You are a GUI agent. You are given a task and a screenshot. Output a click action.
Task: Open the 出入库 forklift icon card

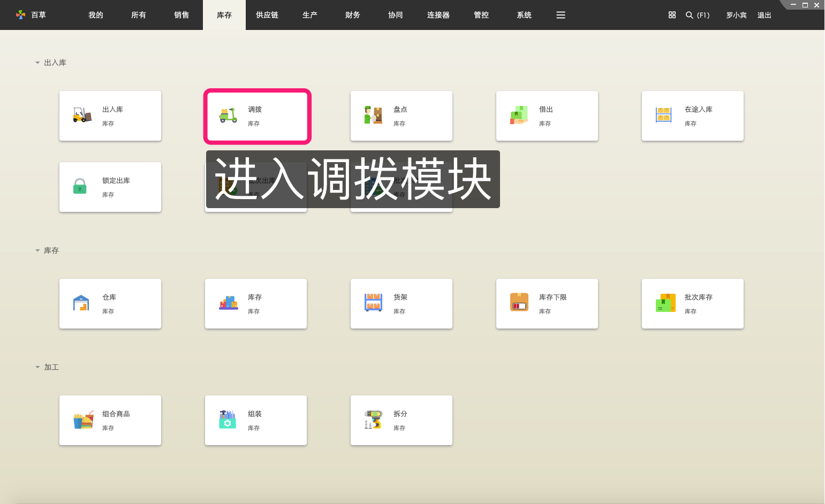tap(110, 116)
